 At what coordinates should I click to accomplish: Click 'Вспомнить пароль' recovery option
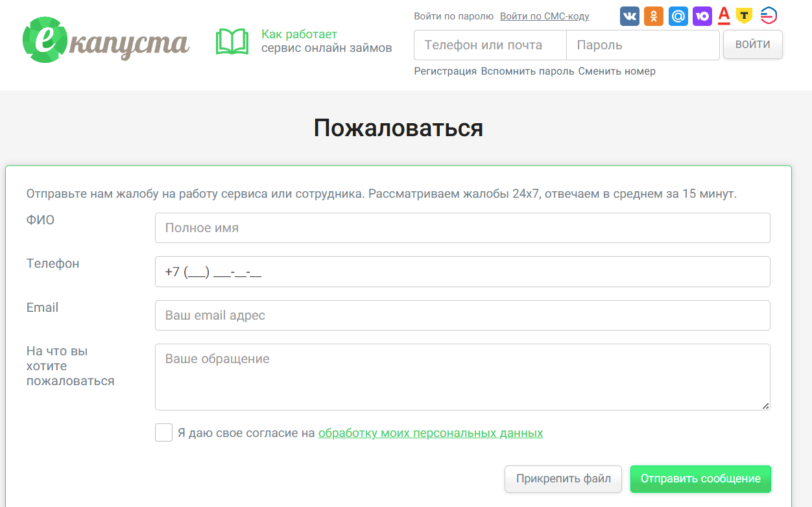(x=527, y=71)
